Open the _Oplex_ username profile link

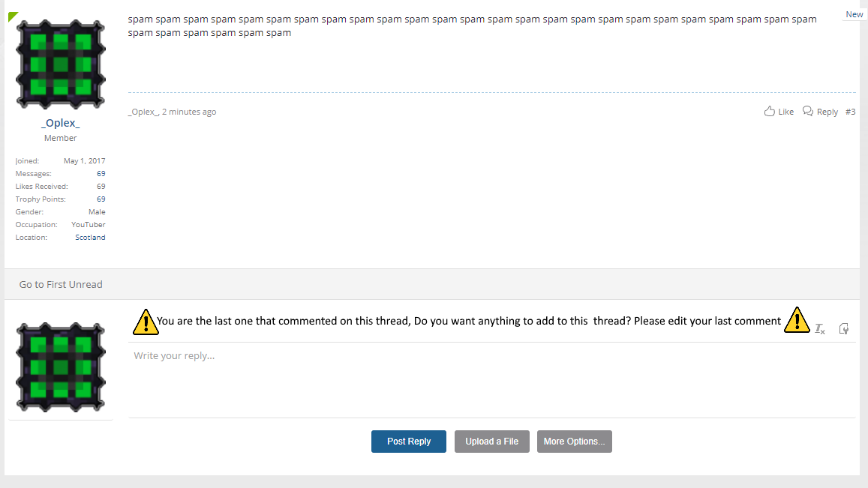click(60, 123)
